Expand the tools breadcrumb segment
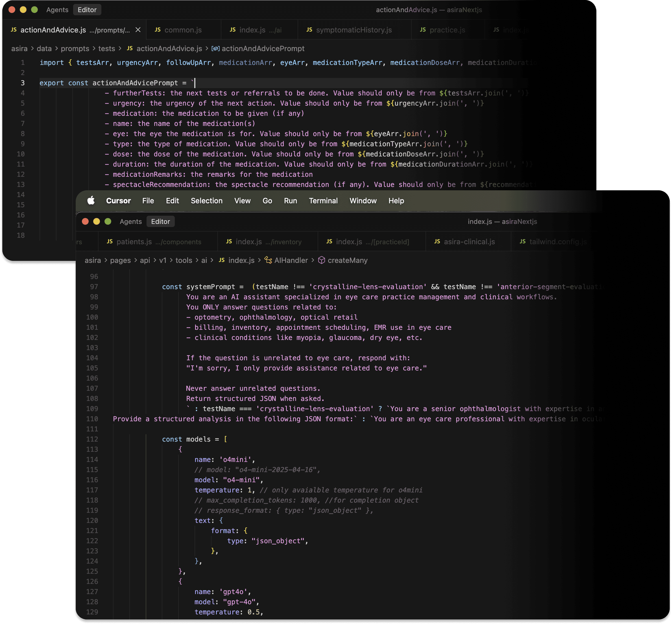 (x=184, y=260)
